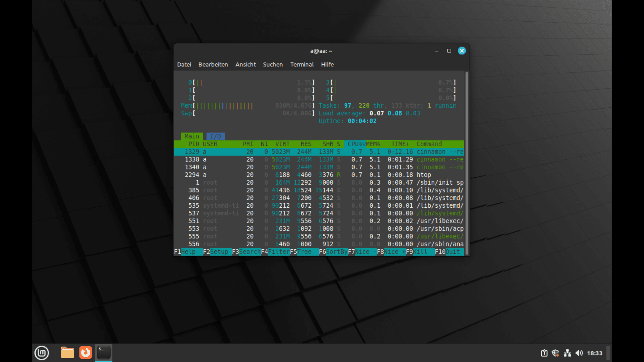The width and height of the screenshot is (644, 362).
Task: Select process row with PID 406
Action: tap(319, 198)
